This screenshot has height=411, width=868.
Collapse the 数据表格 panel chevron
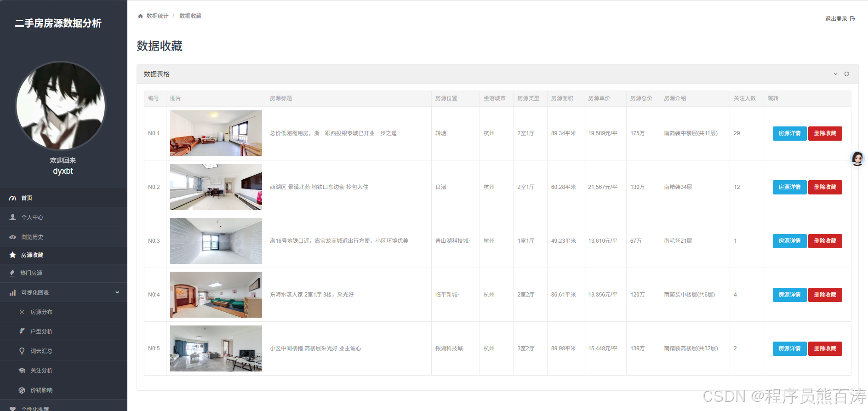(x=835, y=74)
